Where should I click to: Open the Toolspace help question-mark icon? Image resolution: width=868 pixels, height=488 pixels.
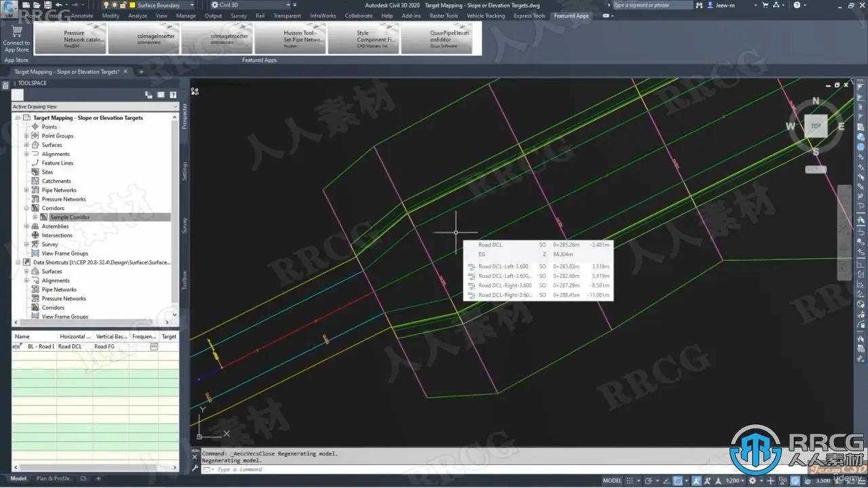[x=173, y=95]
